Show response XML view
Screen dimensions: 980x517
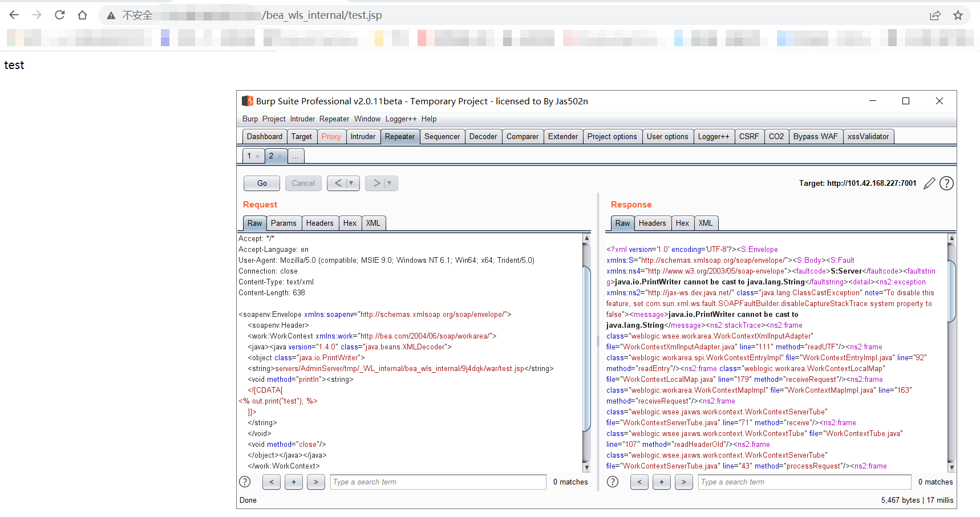(x=706, y=223)
